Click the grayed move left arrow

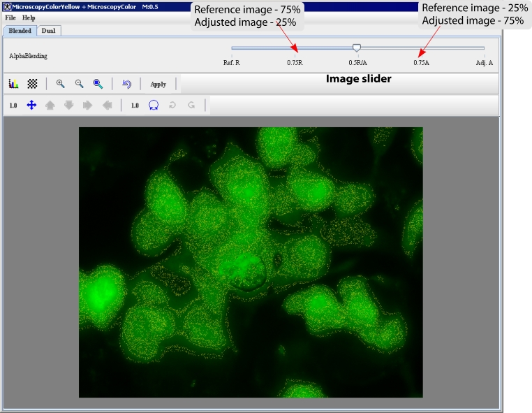pos(106,106)
